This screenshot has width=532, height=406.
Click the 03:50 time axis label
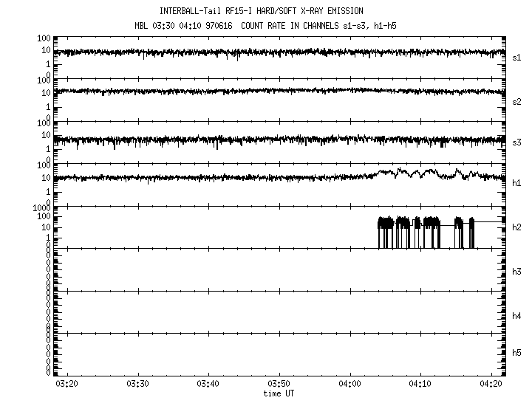(279, 385)
